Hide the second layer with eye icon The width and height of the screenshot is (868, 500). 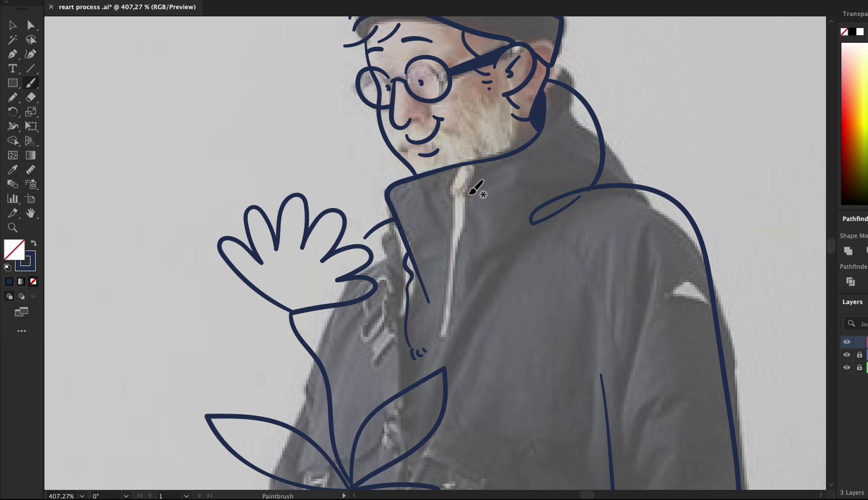click(x=847, y=355)
